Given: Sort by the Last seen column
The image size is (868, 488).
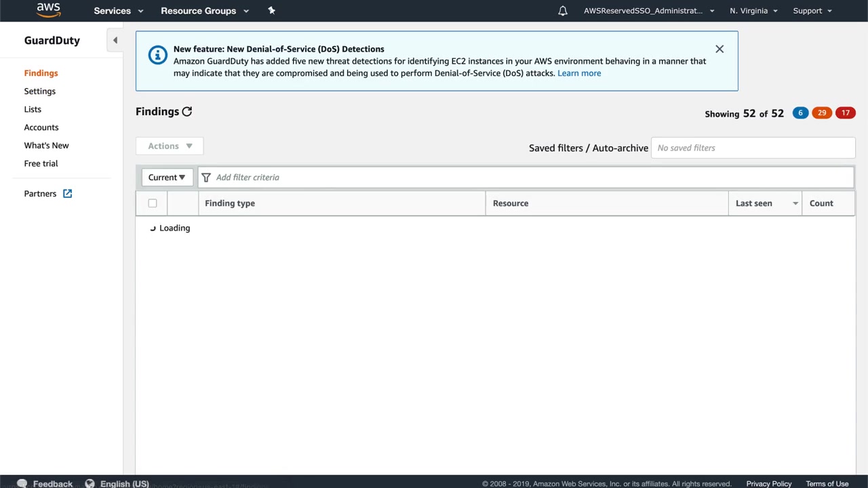Looking at the screenshot, I should 765,203.
